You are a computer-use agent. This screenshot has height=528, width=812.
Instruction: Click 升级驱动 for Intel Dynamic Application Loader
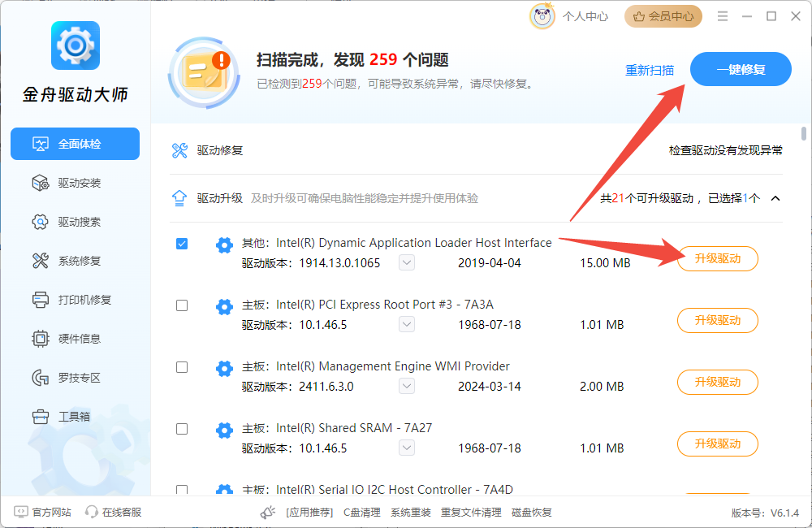(718, 258)
